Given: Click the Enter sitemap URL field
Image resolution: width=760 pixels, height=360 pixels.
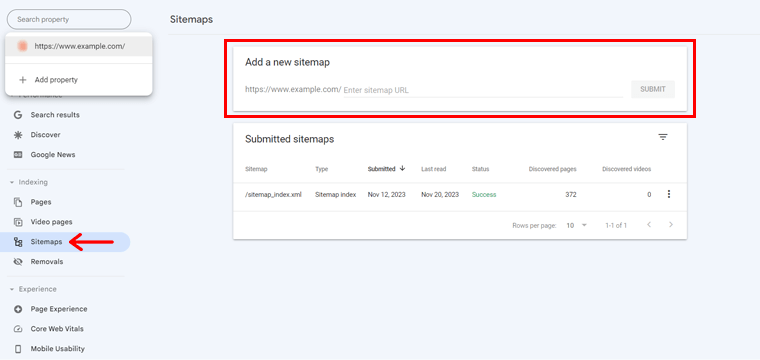Looking at the screenshot, I should (483, 90).
